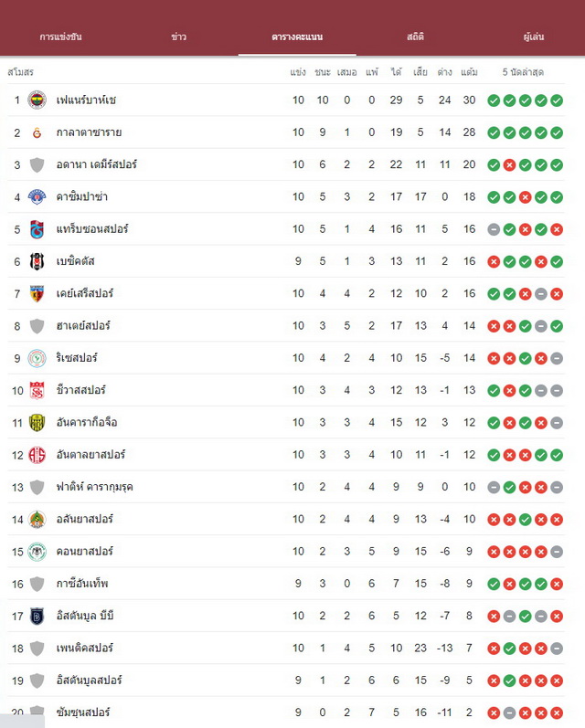Open the ฮาเตย์สปอร์ team row

pyautogui.click(x=286, y=326)
